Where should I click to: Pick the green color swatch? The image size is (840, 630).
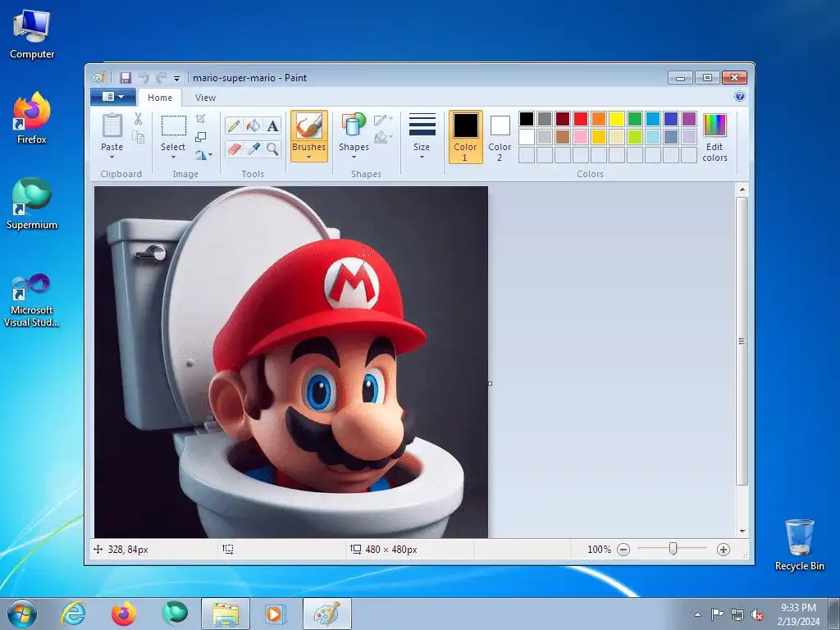tap(635, 118)
